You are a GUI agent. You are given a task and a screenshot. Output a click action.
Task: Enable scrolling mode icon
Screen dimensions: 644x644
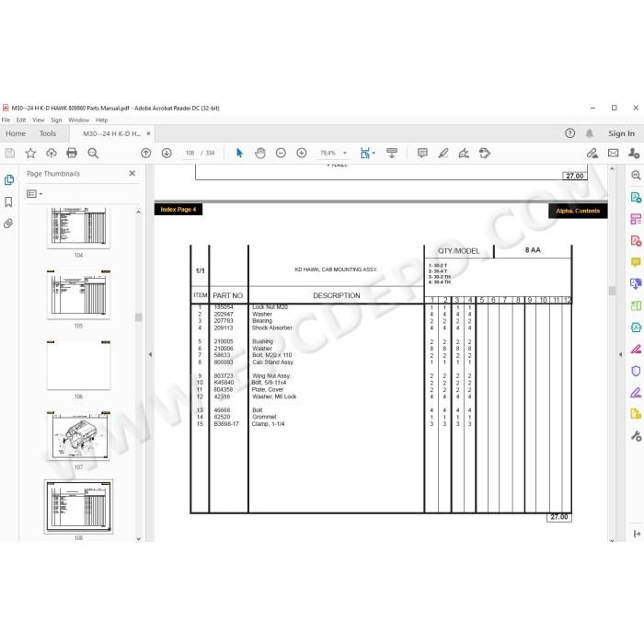[392, 154]
